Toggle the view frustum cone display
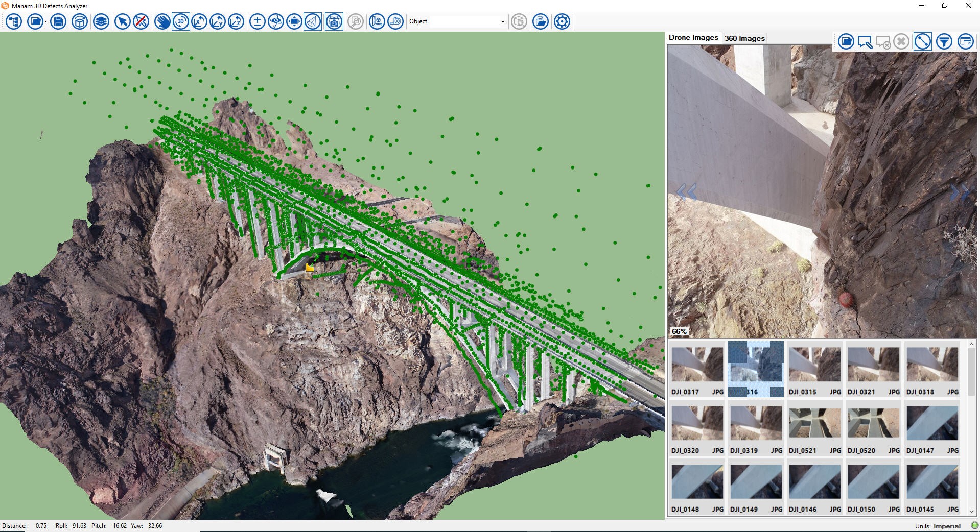 [313, 21]
